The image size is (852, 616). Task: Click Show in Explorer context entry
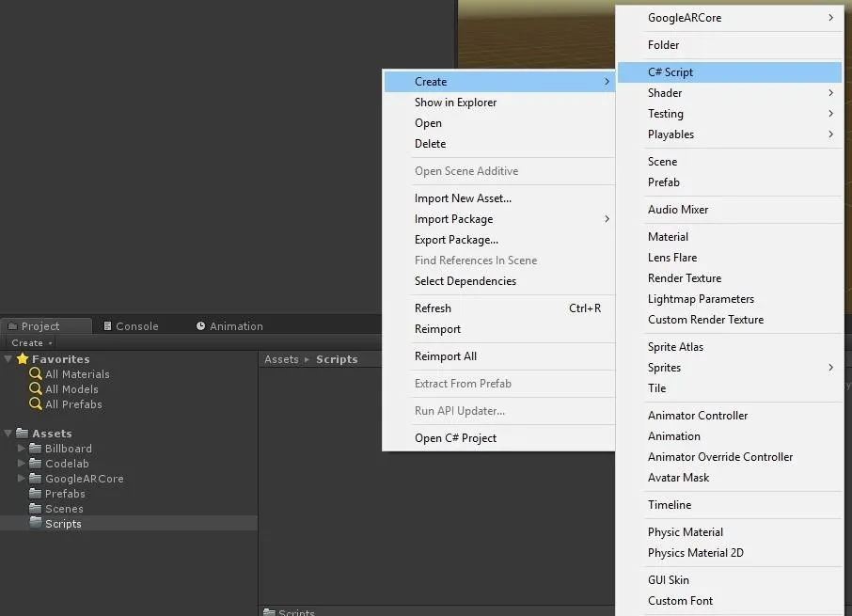pos(499,103)
